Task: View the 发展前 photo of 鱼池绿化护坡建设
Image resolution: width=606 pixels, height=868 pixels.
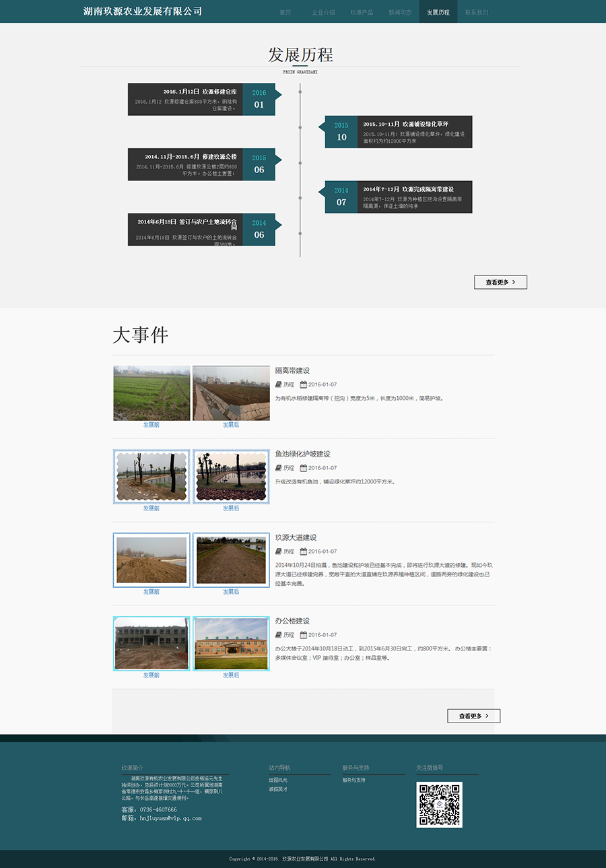Action: pos(151,477)
